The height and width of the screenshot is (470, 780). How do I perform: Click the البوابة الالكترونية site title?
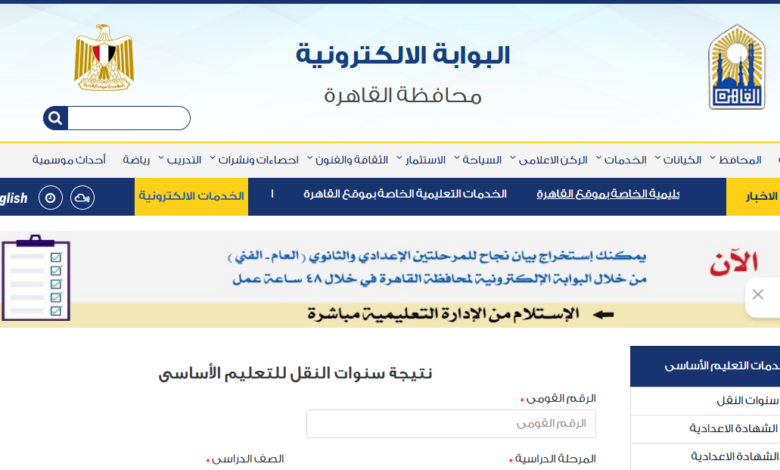pos(403,55)
